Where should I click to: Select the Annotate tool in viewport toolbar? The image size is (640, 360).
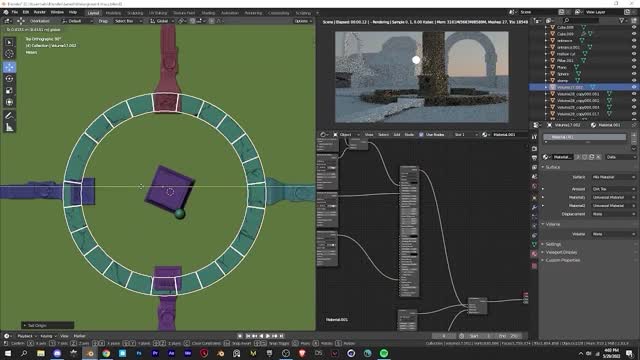point(9,116)
